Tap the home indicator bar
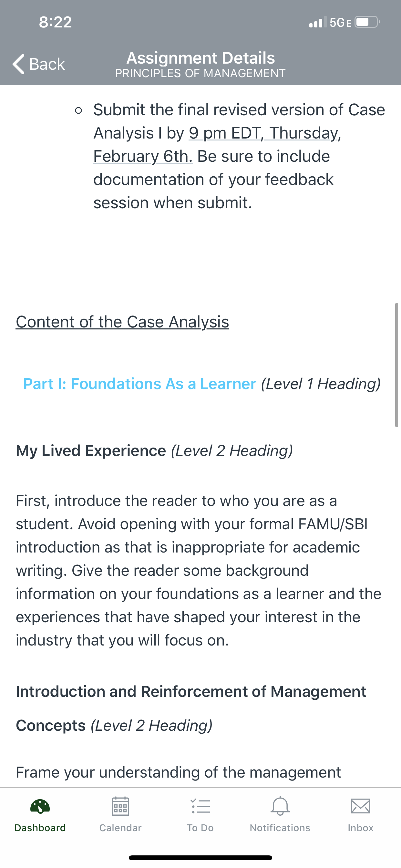 pyautogui.click(x=200, y=858)
